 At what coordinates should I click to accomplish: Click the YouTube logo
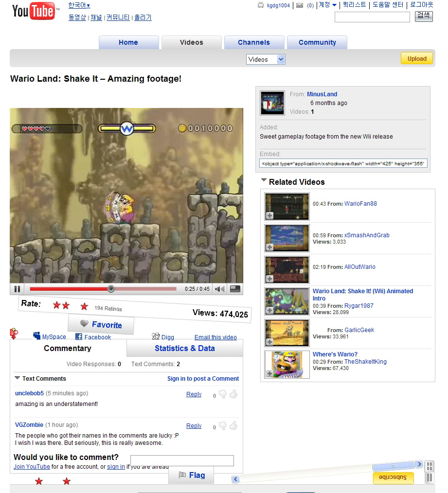[x=36, y=11]
